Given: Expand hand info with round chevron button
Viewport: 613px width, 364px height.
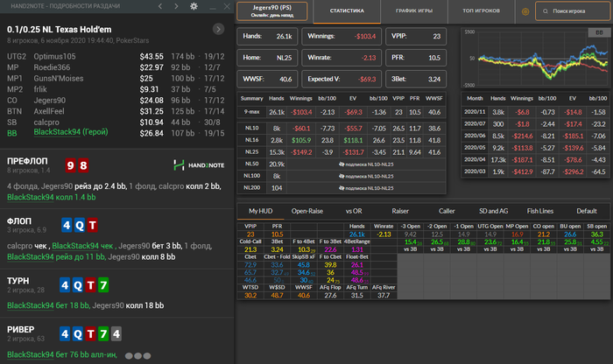Looking at the screenshot, I should (219, 29).
